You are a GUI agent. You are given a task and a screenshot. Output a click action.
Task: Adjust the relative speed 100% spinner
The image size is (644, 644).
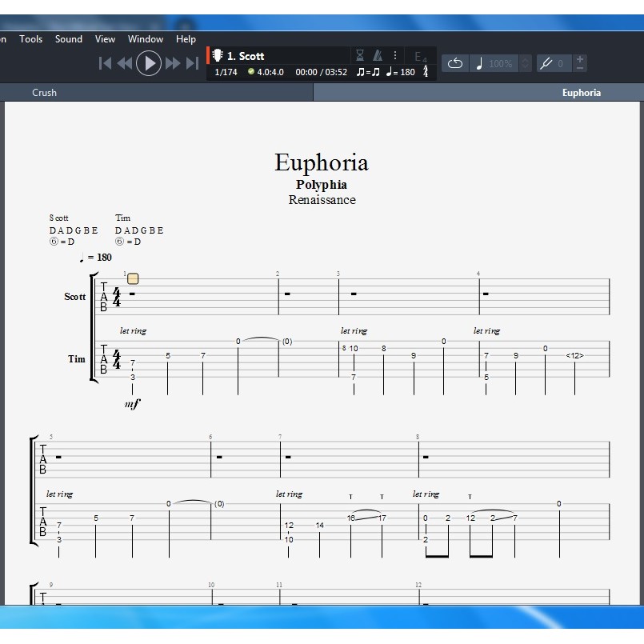coord(526,63)
